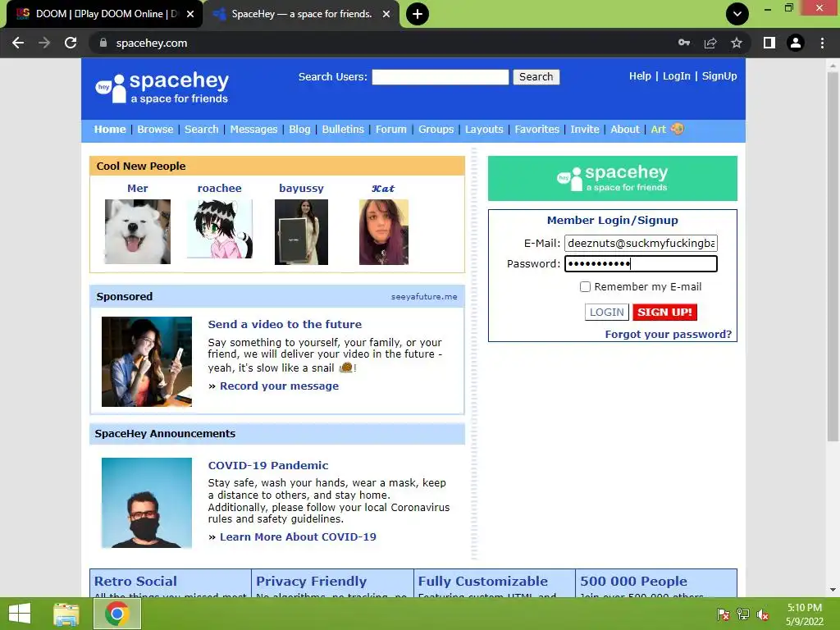Click the SignUp link in header
This screenshot has width=840, height=630.
coord(719,76)
